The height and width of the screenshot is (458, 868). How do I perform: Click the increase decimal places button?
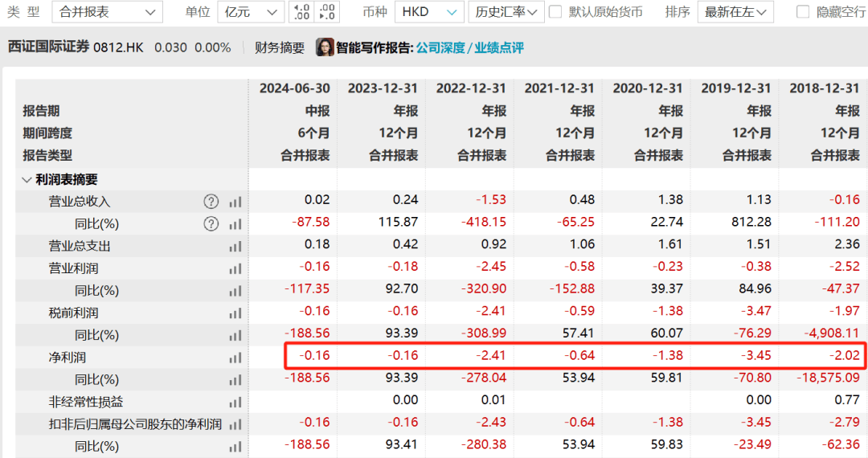pos(301,11)
